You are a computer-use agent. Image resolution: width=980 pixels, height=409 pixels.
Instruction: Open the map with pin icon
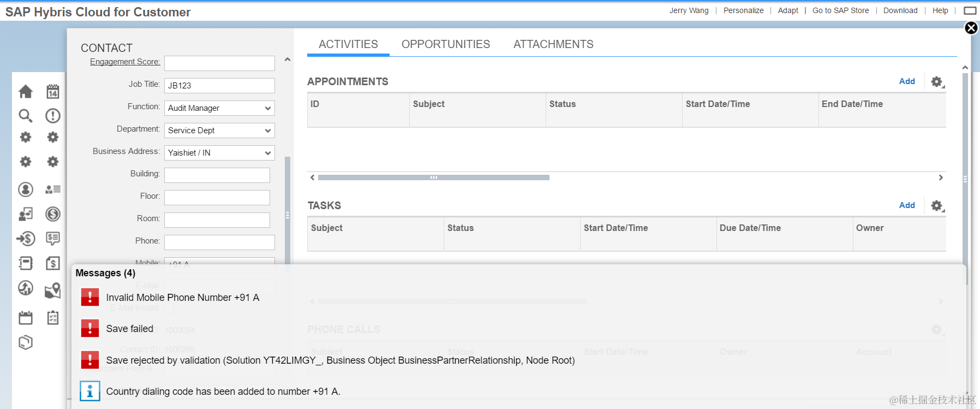[x=53, y=291]
